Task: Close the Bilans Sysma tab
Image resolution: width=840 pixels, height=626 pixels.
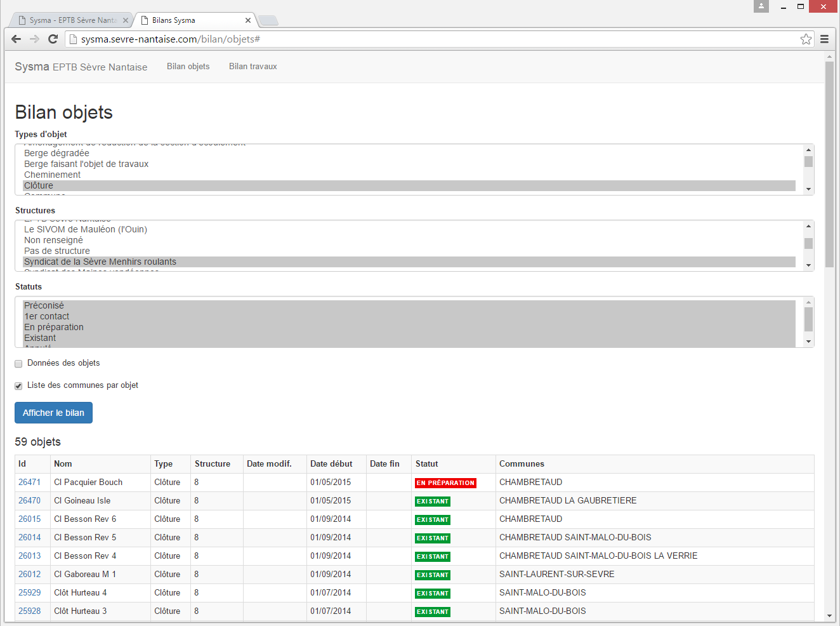Action: pos(248,20)
